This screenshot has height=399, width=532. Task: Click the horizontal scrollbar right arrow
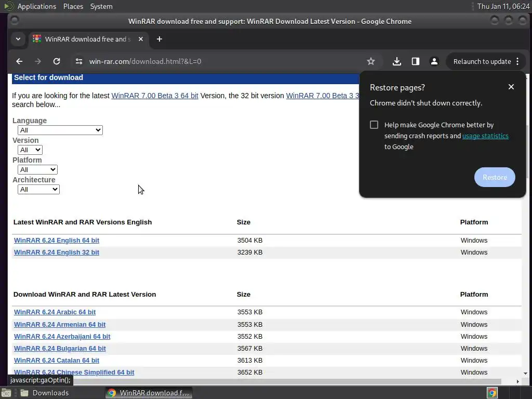click(518, 382)
